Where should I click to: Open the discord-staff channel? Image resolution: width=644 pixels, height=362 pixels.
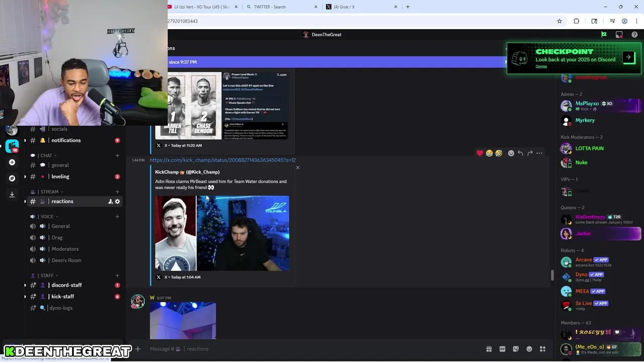tap(66, 286)
